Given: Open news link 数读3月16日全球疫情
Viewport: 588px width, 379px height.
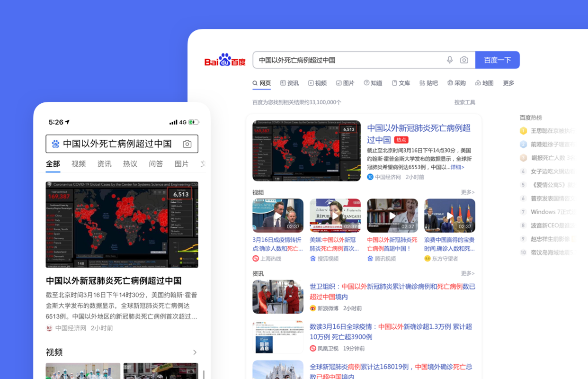Looking at the screenshot, I should coord(391,332).
